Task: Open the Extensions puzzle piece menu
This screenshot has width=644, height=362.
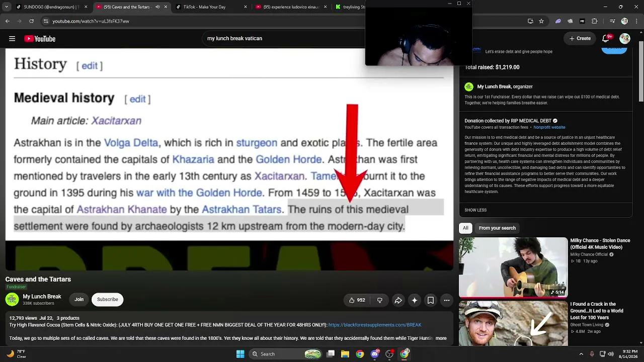Action: click(595, 21)
